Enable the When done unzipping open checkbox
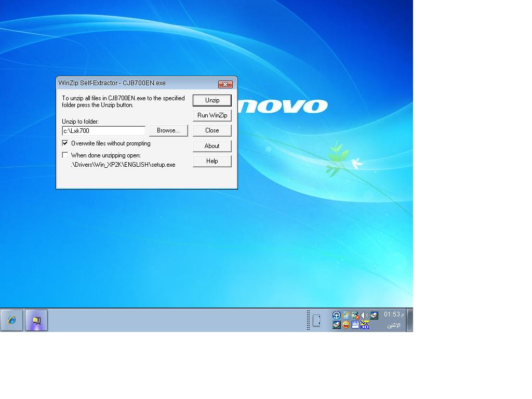532x399 pixels. pos(65,155)
